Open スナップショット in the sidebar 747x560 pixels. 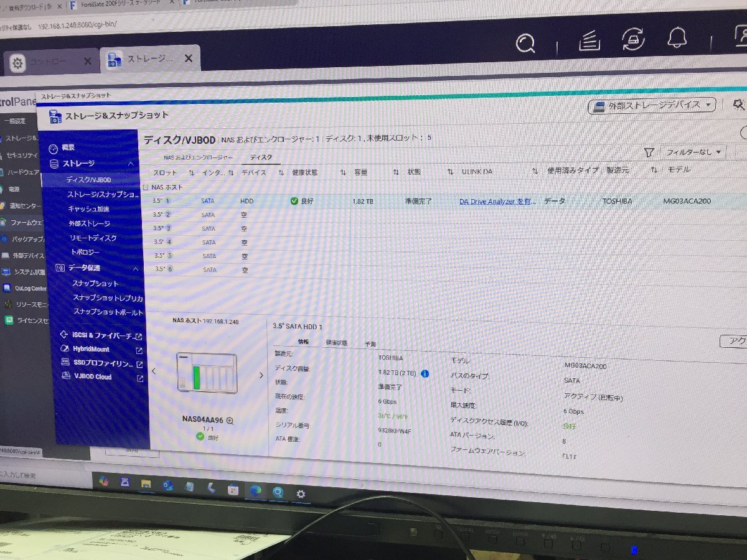tap(96, 283)
